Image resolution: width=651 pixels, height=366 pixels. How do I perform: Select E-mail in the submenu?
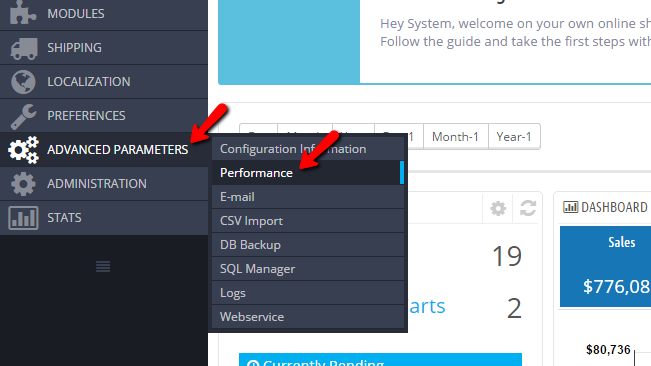(x=308, y=197)
